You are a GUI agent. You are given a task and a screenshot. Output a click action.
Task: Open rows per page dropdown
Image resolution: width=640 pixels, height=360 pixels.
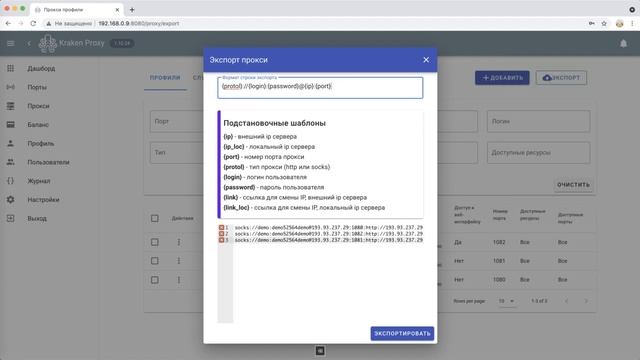click(x=506, y=301)
